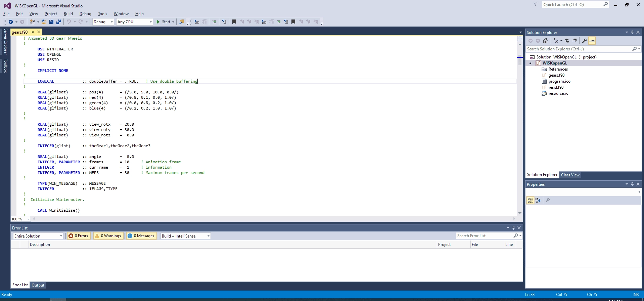
Task: Click the Home icon in Solution Explorer
Action: pos(545,41)
